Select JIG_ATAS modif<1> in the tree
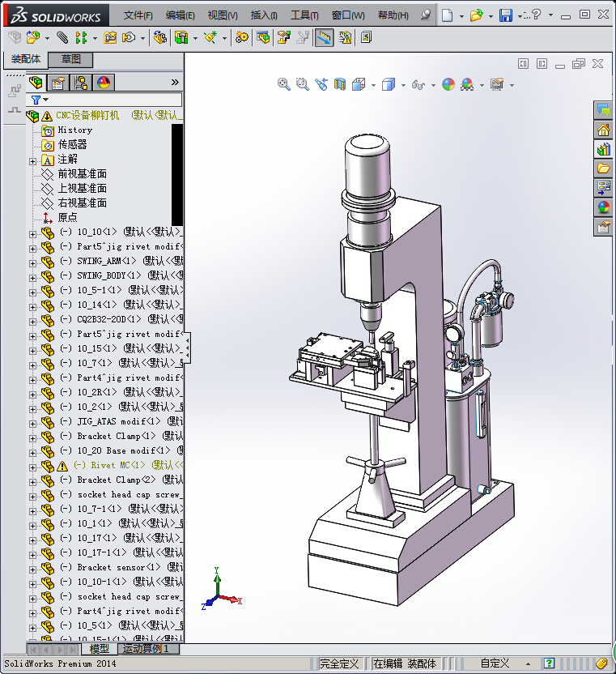 [x=119, y=421]
